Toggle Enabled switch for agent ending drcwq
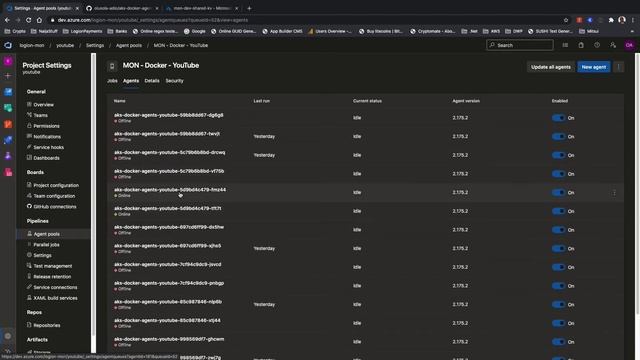640x360 pixels. [x=558, y=155]
